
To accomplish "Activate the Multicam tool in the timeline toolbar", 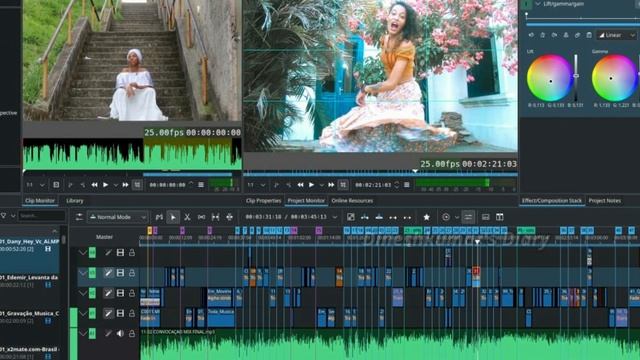I will 229,217.
